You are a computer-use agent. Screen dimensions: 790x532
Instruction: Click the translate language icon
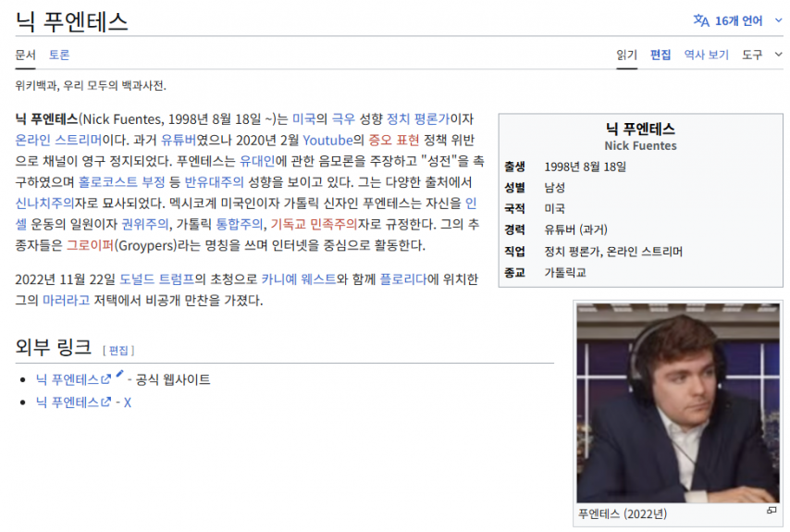701,20
